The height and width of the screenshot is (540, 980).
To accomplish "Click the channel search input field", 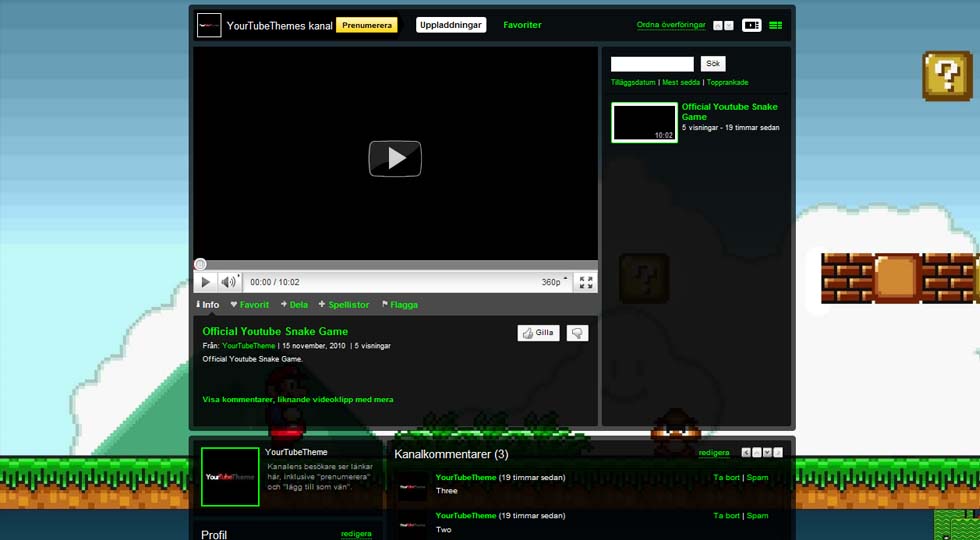I will (x=652, y=64).
